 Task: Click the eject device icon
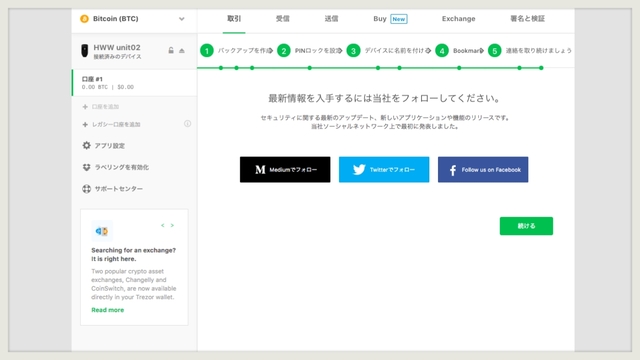pos(182,51)
